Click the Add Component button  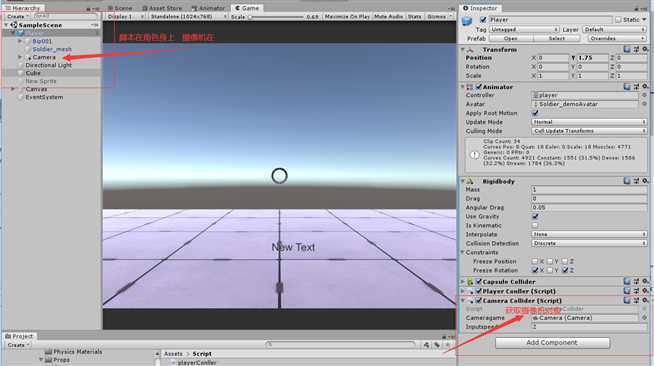coord(552,343)
